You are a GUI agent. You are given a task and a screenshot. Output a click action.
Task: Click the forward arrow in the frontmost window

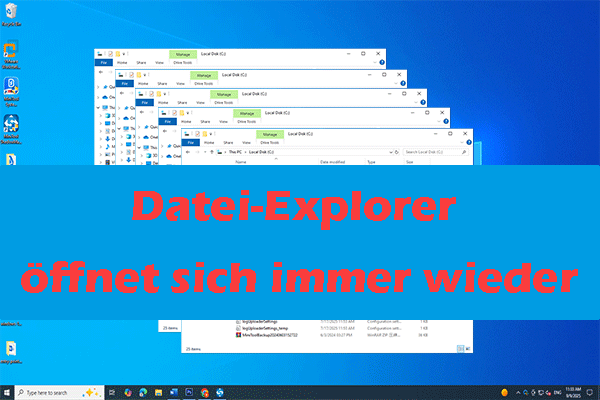(197, 152)
